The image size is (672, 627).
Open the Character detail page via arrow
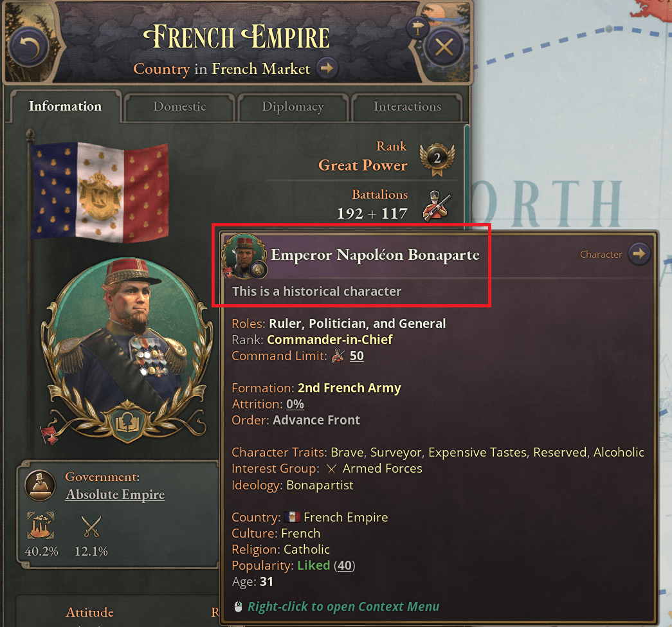639,253
